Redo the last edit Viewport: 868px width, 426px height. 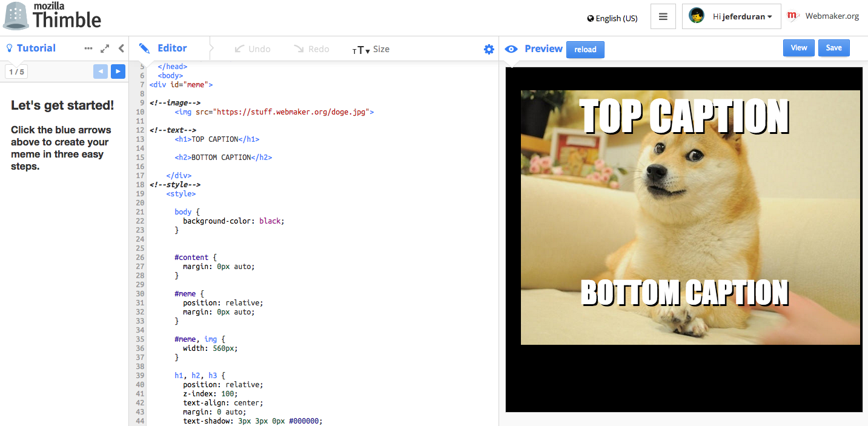(311, 49)
